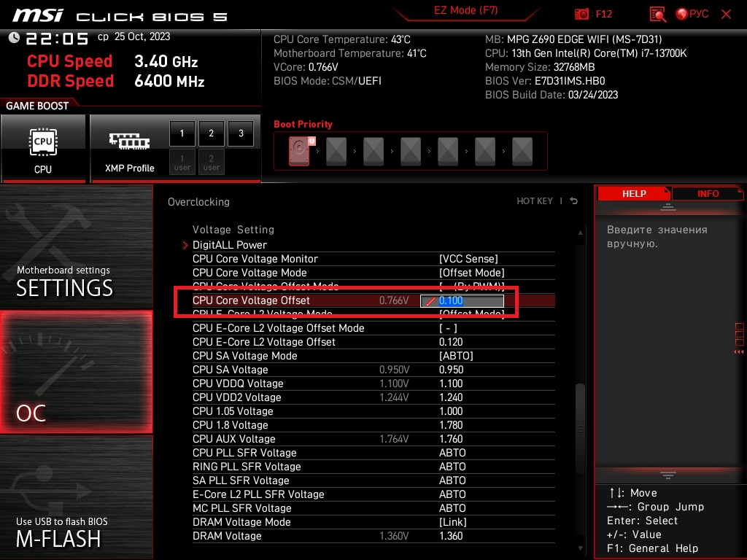
Task: Open CPU Core Voltage Monitor dropdown [VCC Sense]
Action: coord(468,259)
